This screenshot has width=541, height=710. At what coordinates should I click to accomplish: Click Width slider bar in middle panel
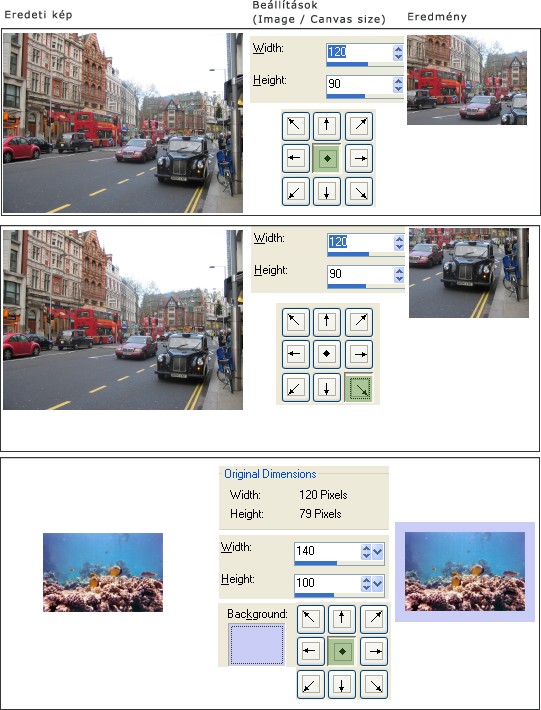click(x=366, y=254)
